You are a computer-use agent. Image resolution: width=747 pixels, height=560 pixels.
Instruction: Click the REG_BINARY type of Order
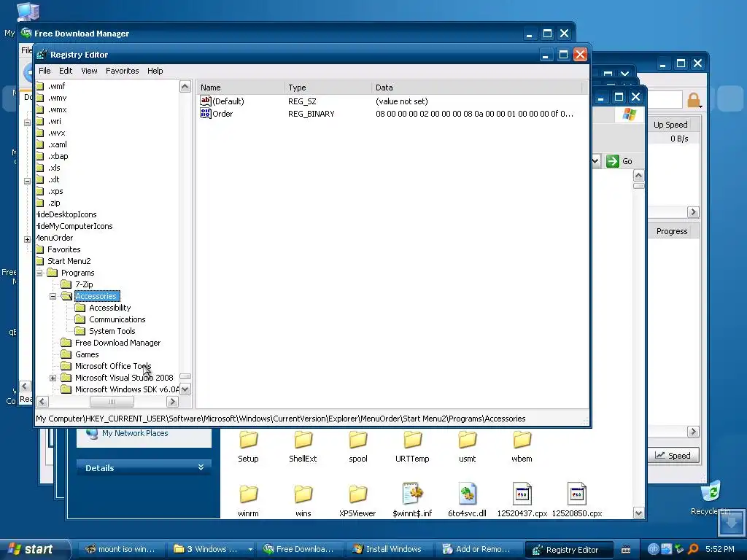point(311,114)
